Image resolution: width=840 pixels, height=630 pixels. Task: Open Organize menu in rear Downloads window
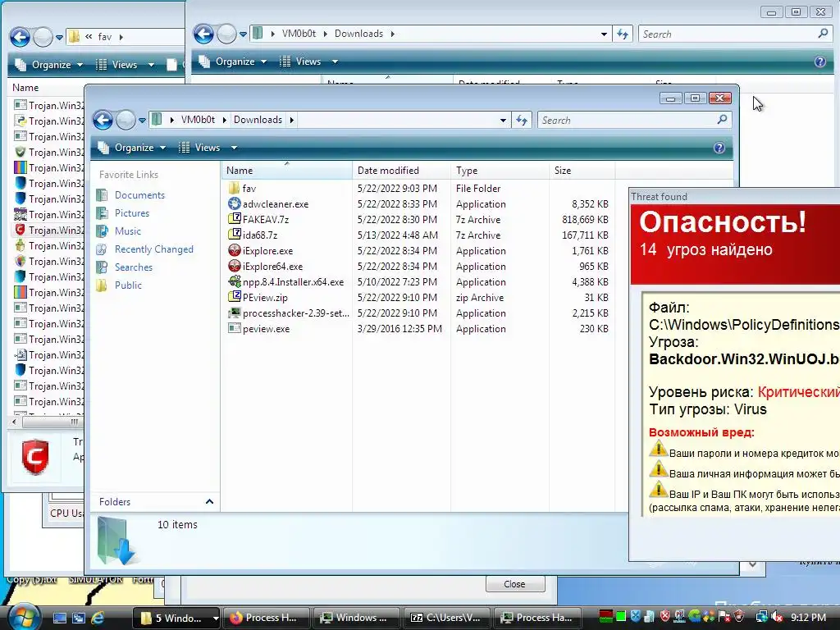(x=233, y=62)
